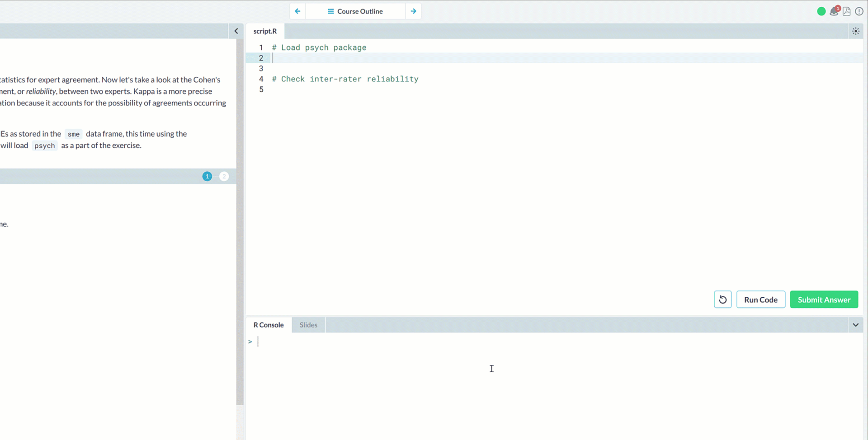Click the report issue exclamation icon
The image size is (868, 440).
859,11
